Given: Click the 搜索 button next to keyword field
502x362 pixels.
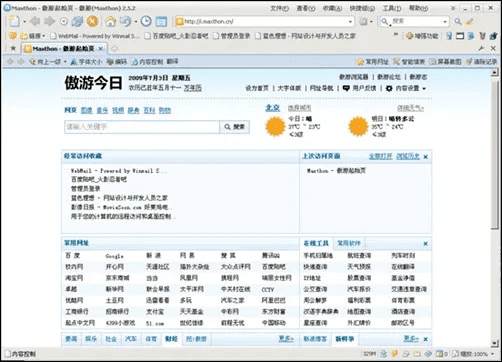Looking at the screenshot, I should [x=235, y=127].
